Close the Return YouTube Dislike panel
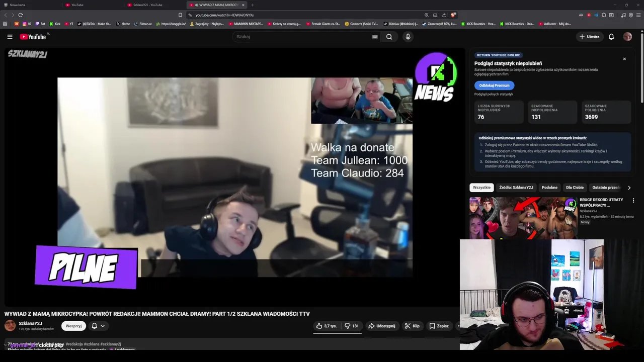The width and height of the screenshot is (644, 362). [624, 59]
